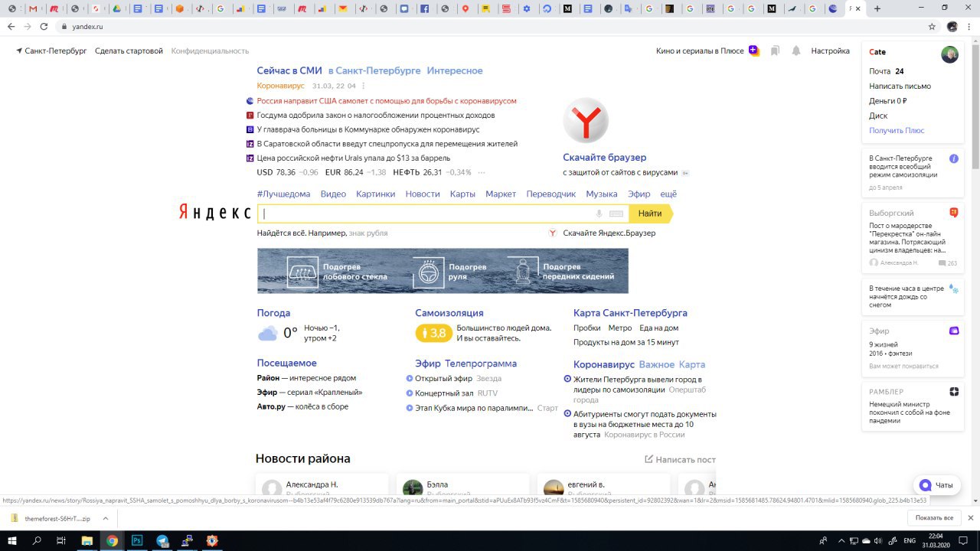Open the Chrome three-dot menu
Viewport: 980px width, 551px height.
[x=969, y=26]
